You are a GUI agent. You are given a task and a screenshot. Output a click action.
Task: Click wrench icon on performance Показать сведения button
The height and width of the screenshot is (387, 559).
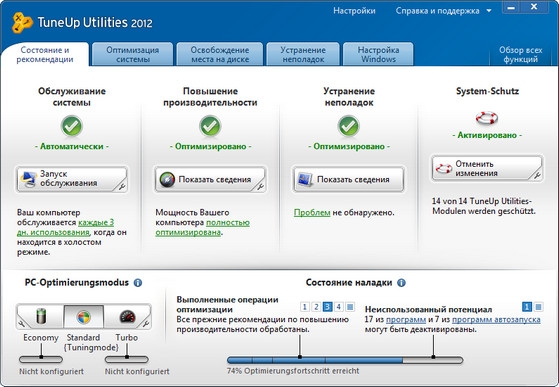point(260,186)
